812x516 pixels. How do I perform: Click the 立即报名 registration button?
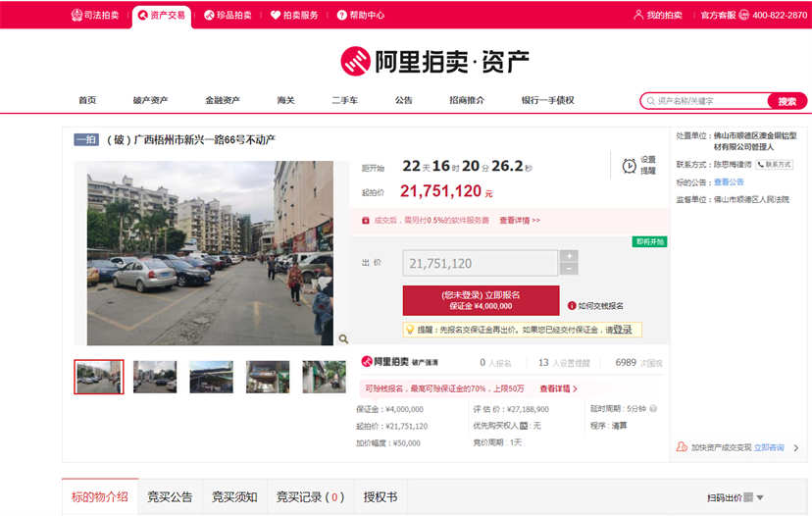click(482, 300)
